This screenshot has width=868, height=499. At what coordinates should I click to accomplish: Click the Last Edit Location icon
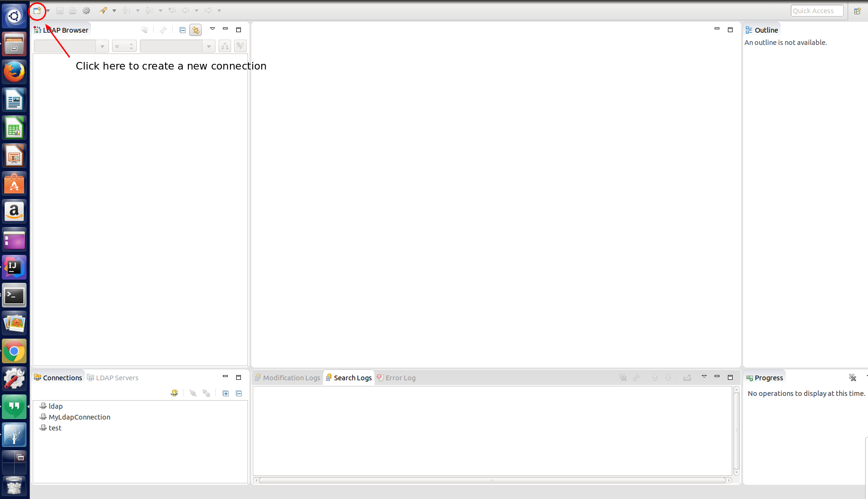point(172,10)
